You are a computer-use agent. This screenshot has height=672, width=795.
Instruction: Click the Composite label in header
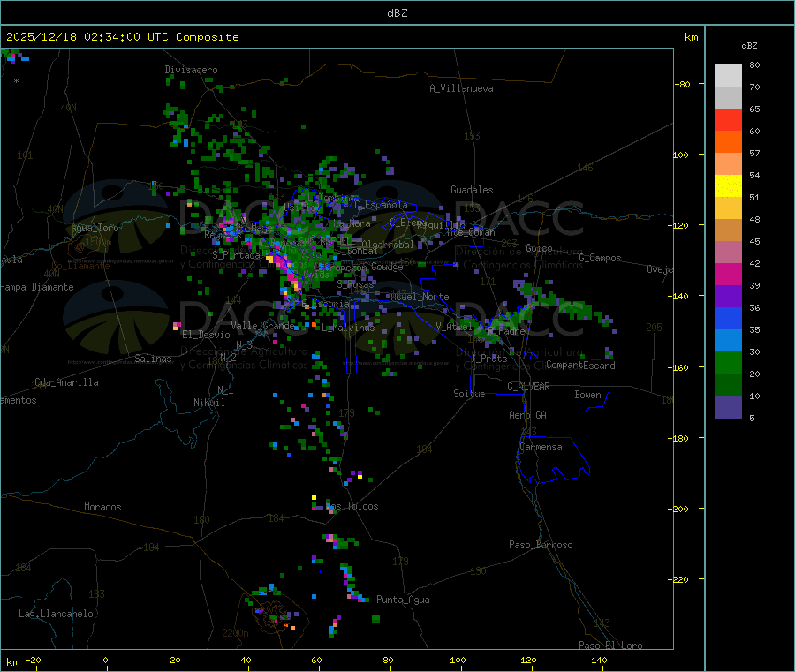click(208, 37)
